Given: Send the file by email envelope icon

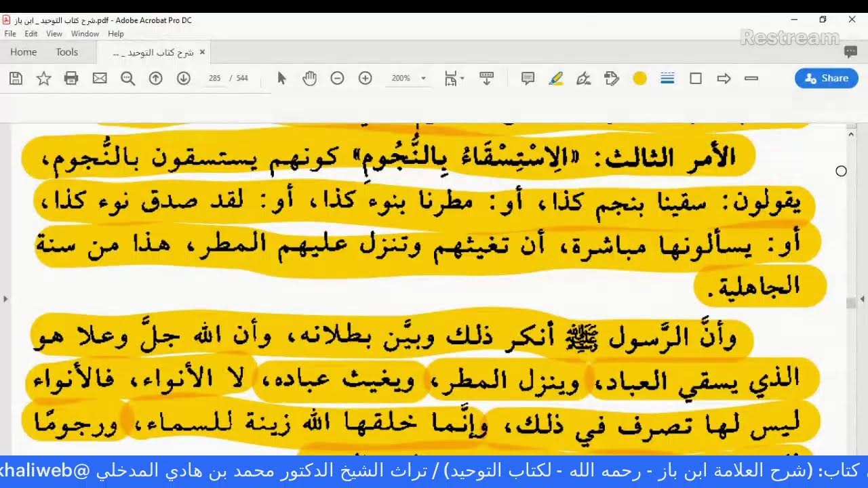Looking at the screenshot, I should point(100,79).
